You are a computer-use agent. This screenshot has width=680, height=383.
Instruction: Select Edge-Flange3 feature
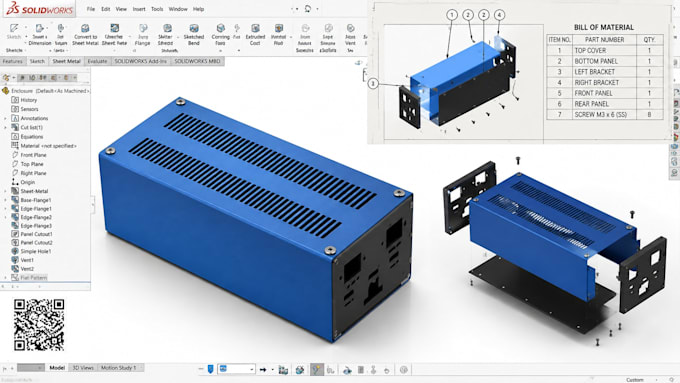36,226
